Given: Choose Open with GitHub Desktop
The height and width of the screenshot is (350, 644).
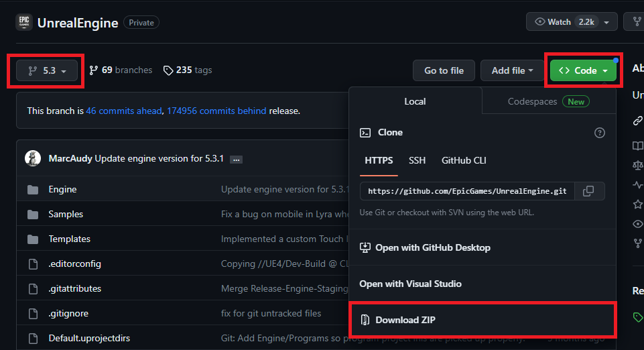Looking at the screenshot, I should pyautogui.click(x=482, y=247).
